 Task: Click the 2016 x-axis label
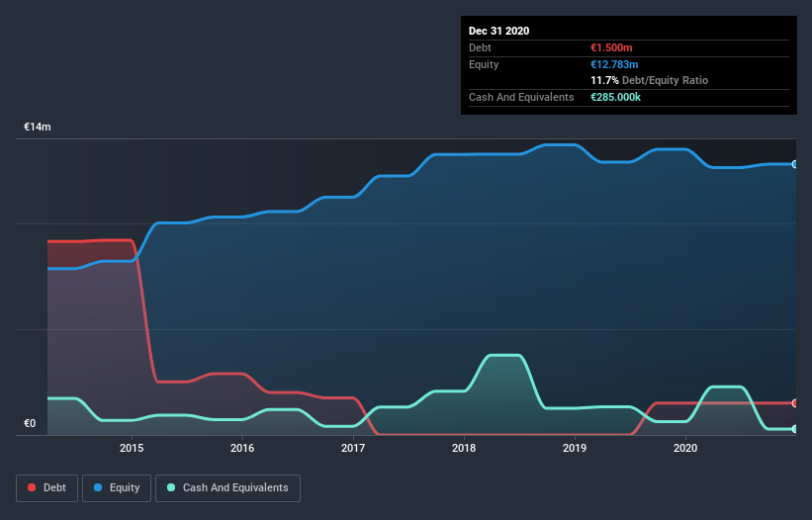point(242,448)
